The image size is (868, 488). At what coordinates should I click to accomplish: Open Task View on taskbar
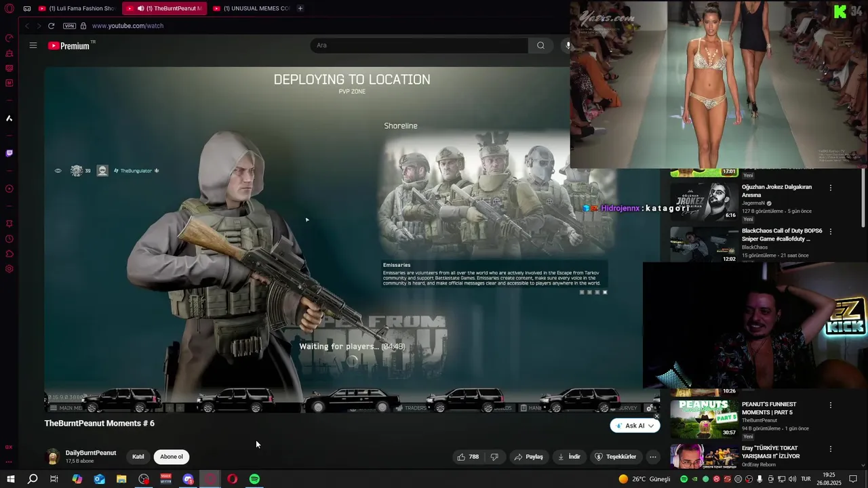(54, 479)
